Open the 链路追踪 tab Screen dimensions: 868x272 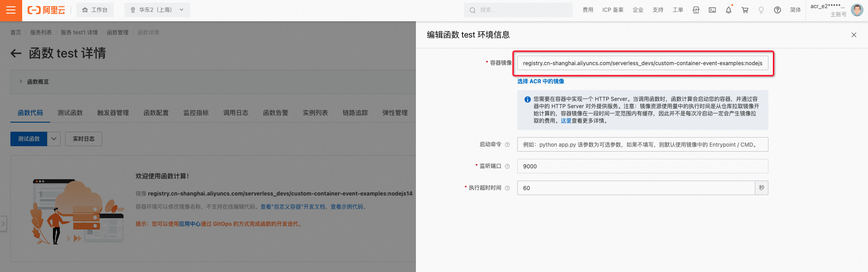click(355, 113)
